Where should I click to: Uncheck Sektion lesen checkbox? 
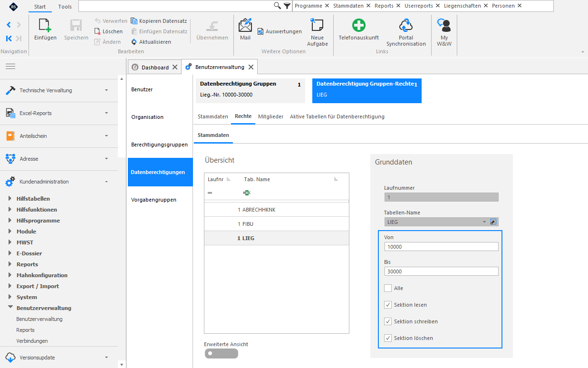(388, 305)
